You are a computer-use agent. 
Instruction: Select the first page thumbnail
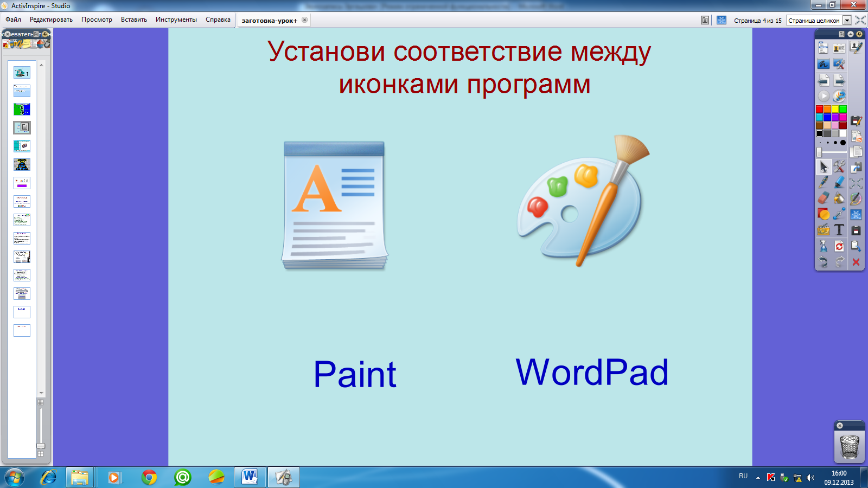(22, 73)
